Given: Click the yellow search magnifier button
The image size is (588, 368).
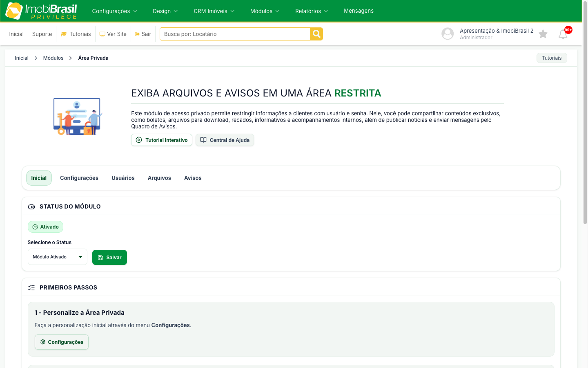Looking at the screenshot, I should click(x=316, y=34).
